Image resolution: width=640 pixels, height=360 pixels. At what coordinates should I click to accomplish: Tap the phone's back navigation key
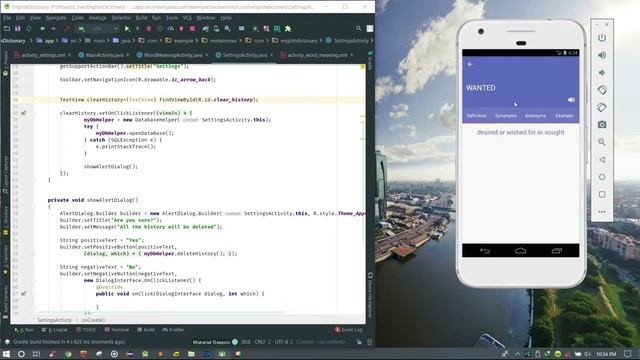click(x=484, y=251)
